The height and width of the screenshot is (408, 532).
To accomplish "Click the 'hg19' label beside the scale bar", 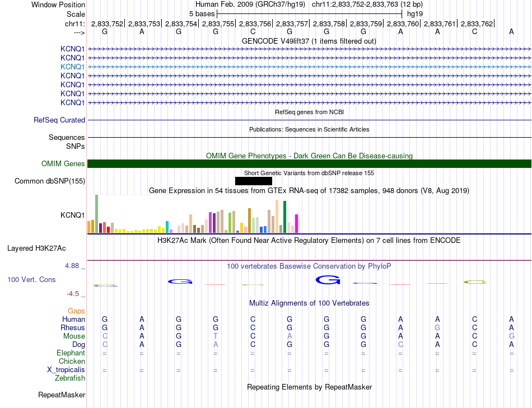I will [x=415, y=14].
